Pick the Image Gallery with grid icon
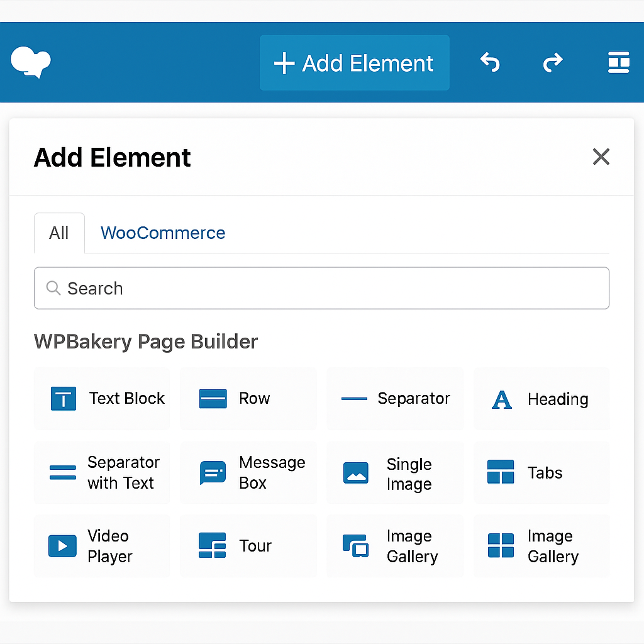Screen dimensions: 644x644 click(x=541, y=546)
